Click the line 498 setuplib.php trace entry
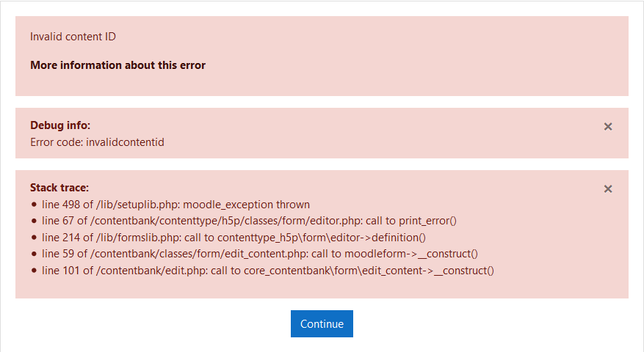 pos(176,205)
